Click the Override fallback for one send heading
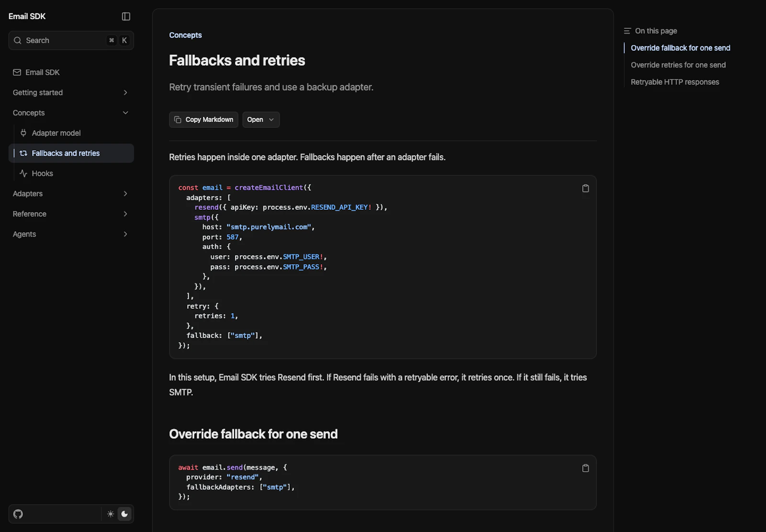 tap(253, 434)
